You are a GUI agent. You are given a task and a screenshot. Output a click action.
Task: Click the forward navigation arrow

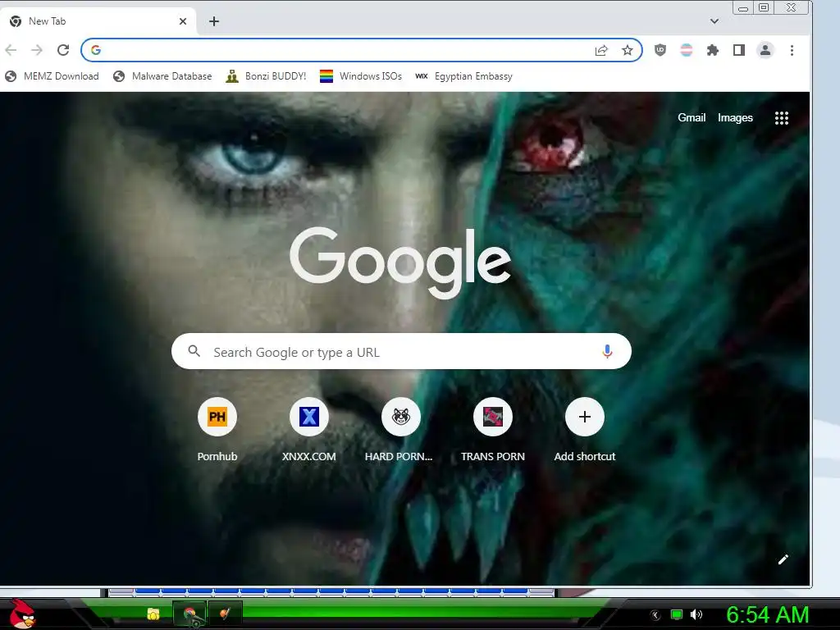tap(36, 50)
